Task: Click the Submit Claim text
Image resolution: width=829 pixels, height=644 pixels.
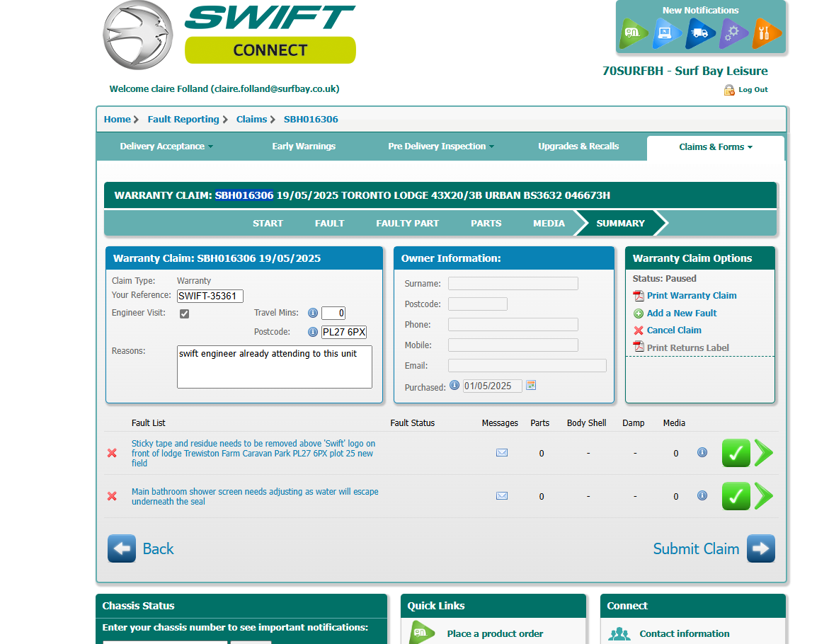Action: (696, 549)
